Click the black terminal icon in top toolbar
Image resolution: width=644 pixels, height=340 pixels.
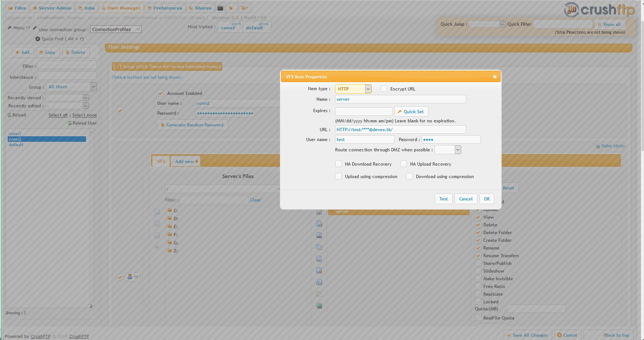coord(220,8)
